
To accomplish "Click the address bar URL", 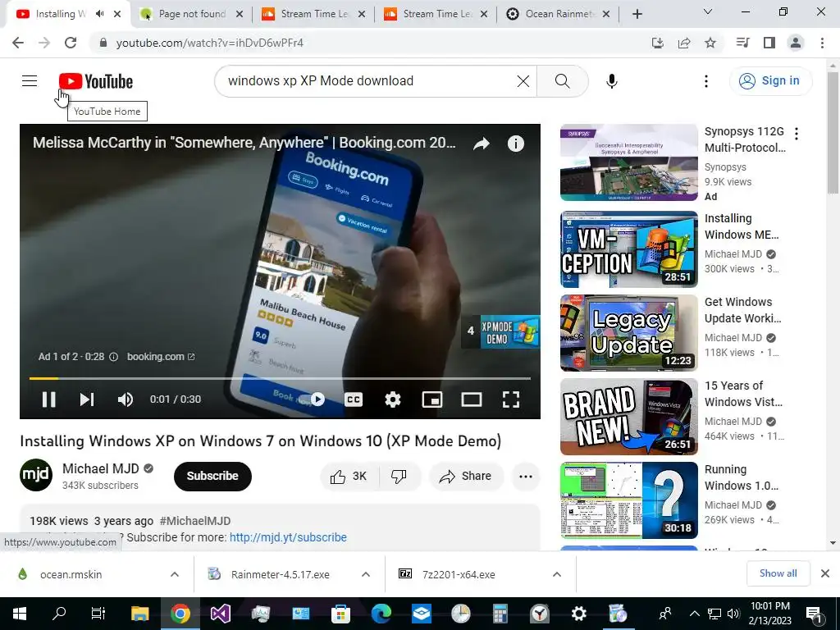I will (x=209, y=43).
